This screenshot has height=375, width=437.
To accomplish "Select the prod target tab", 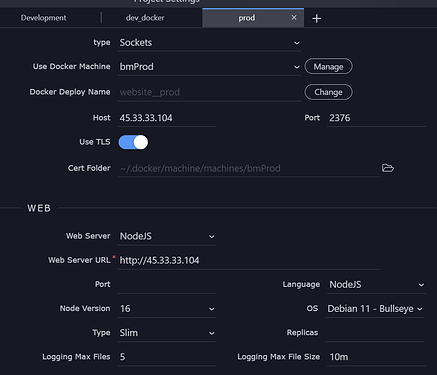I will pos(247,18).
